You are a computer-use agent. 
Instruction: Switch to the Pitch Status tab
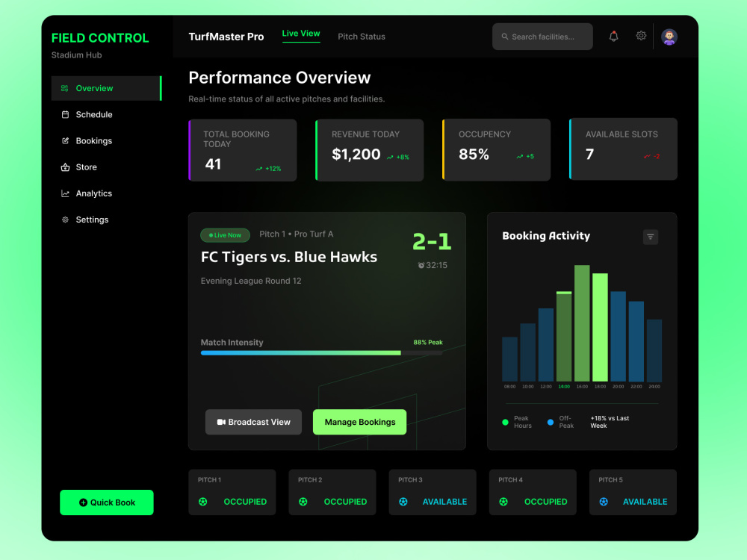pyautogui.click(x=362, y=37)
